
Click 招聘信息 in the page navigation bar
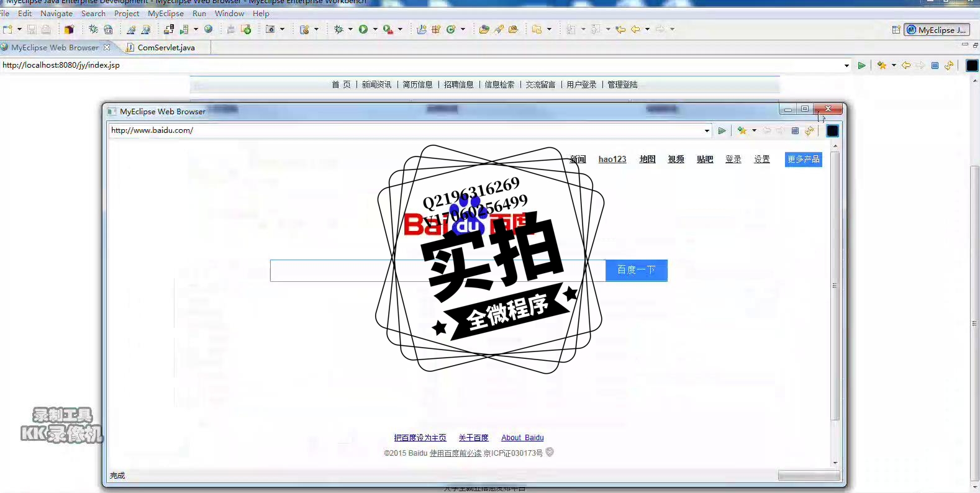point(458,84)
